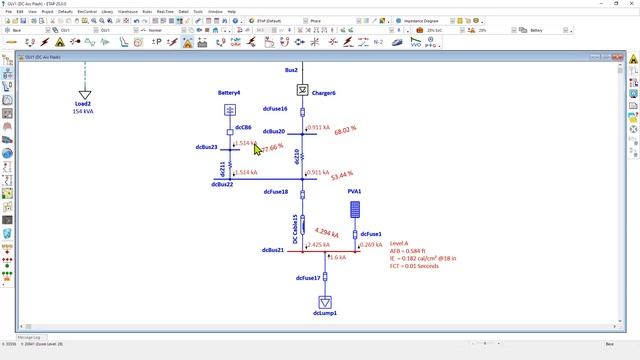This screenshot has width=640, height=360.
Task: Click the Arc Flash warning icon on right panel
Action: 633,60
